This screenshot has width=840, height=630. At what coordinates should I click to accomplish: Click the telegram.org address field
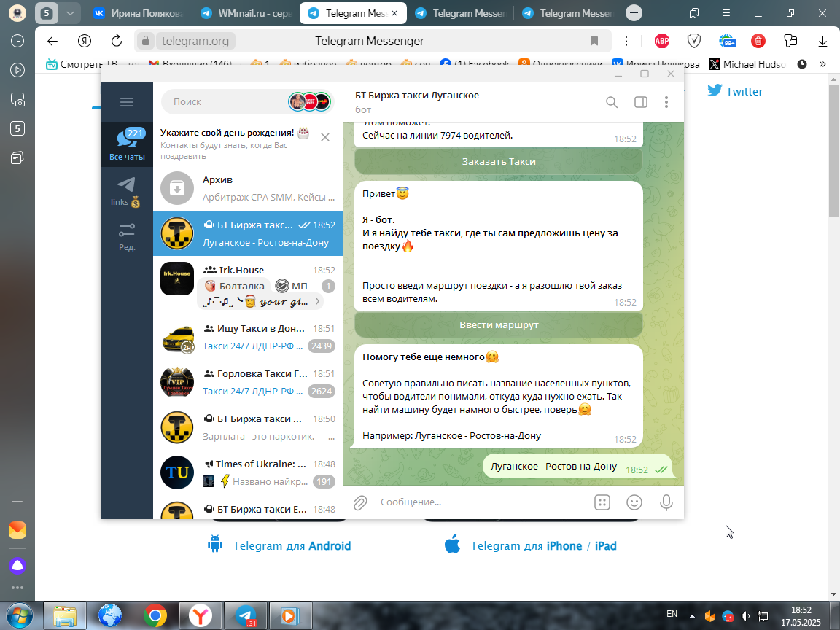click(195, 42)
